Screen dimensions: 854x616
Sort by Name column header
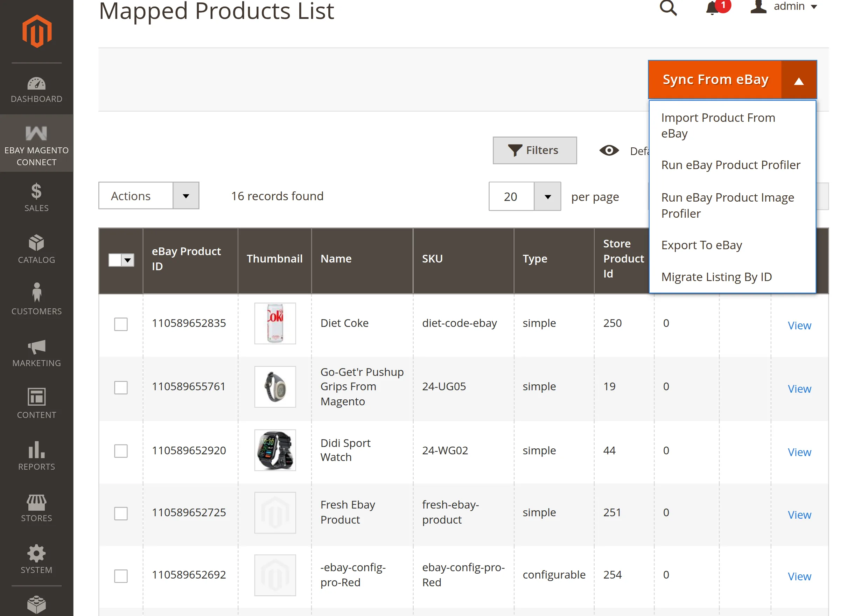tap(362, 260)
